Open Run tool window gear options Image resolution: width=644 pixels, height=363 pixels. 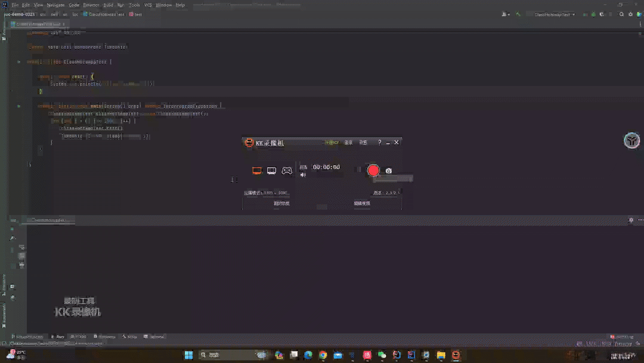pyautogui.click(x=631, y=220)
